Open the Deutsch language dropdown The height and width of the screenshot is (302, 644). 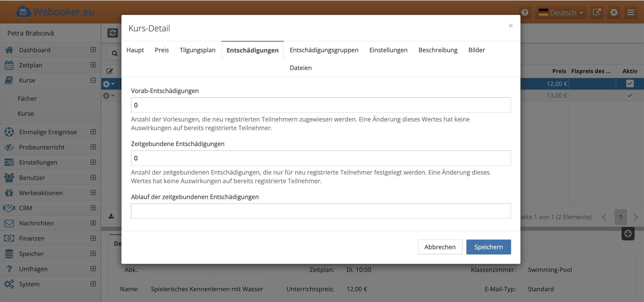(x=561, y=12)
